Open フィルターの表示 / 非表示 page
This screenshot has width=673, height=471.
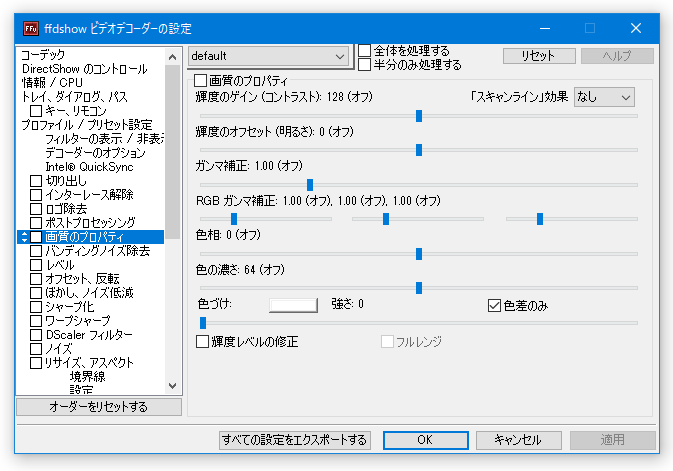click(x=104, y=139)
